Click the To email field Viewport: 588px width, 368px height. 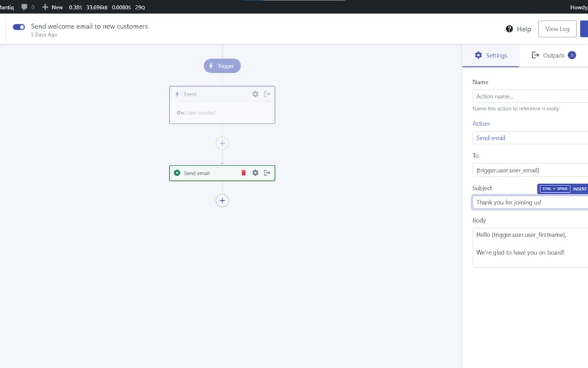530,170
